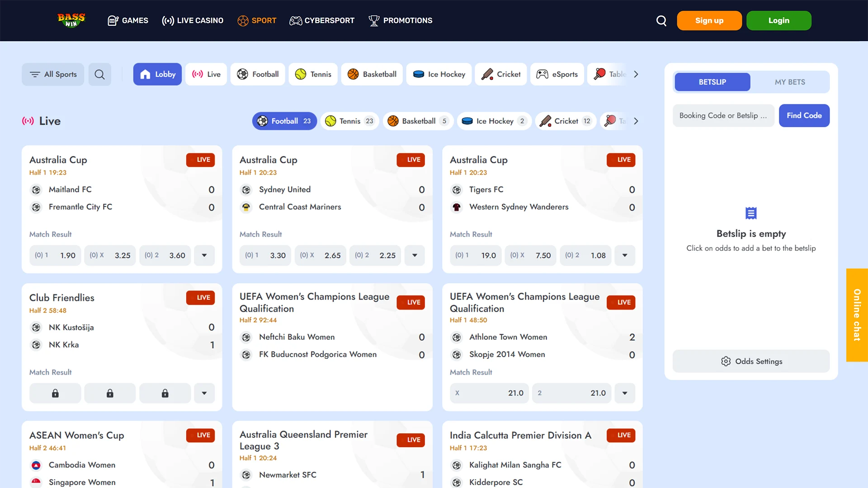This screenshot has width=868, height=488.
Task: Click the green Login button
Action: pyautogui.click(x=779, y=21)
